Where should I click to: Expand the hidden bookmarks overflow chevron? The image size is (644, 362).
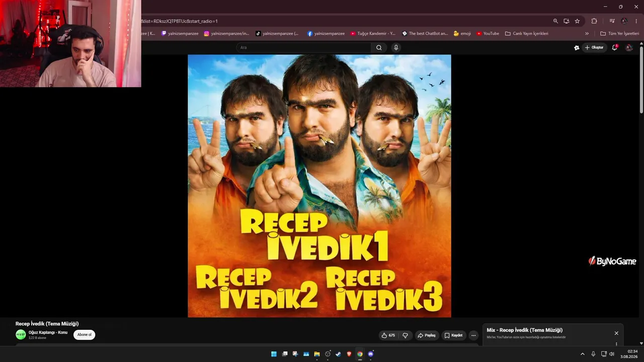click(x=587, y=34)
